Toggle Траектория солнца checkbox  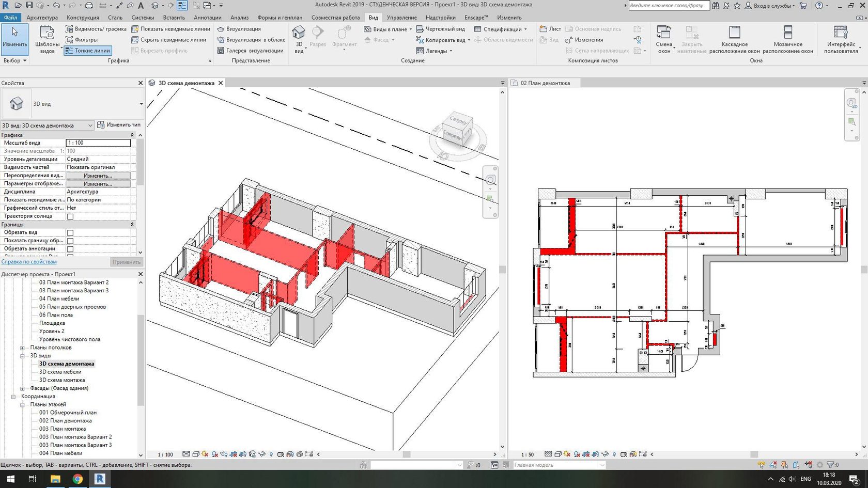pyautogui.click(x=70, y=216)
